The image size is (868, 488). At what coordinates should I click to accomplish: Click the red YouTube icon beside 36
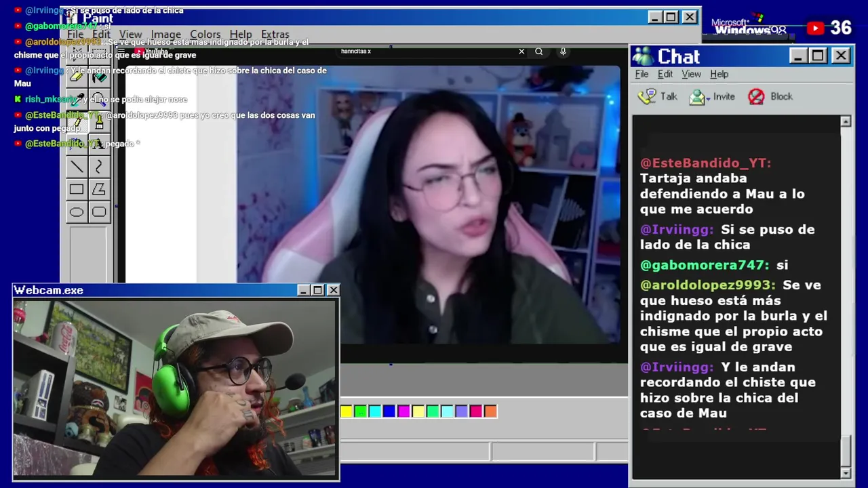pyautogui.click(x=815, y=28)
